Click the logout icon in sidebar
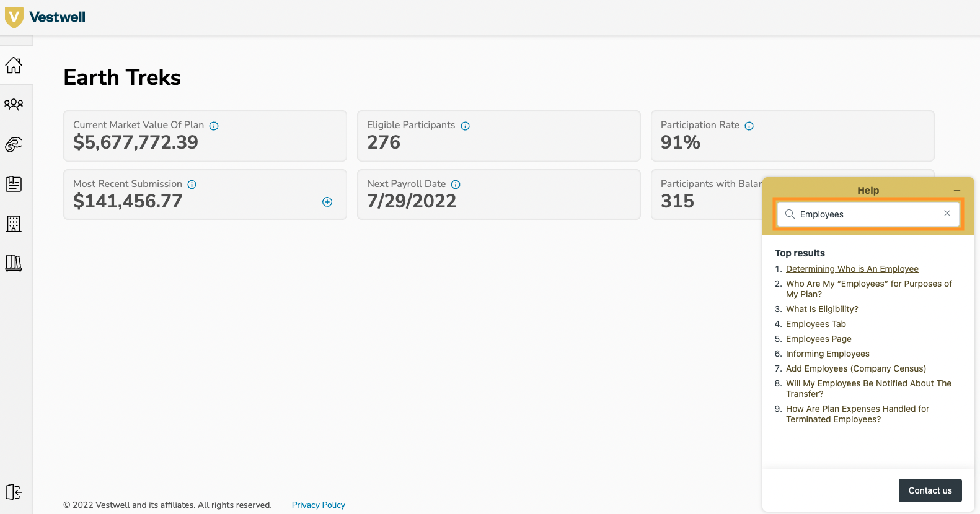Screen dimensions: 980x514 coord(14,492)
